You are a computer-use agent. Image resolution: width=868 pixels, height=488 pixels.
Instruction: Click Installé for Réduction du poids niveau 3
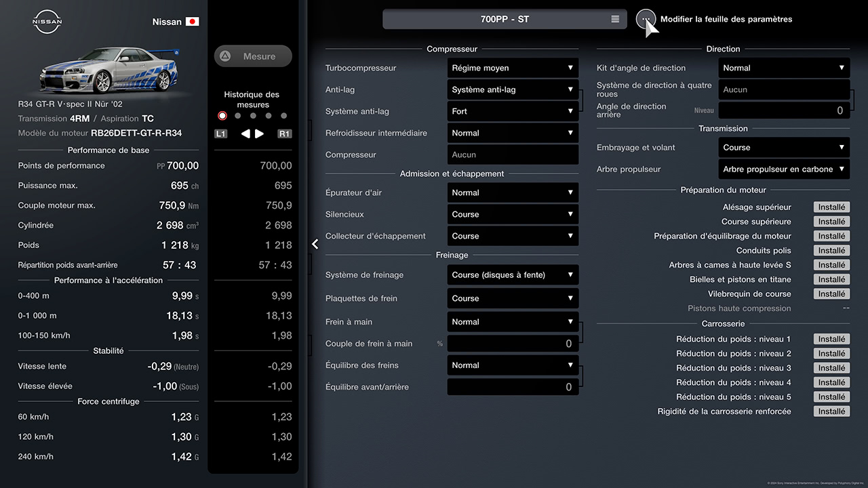point(831,368)
